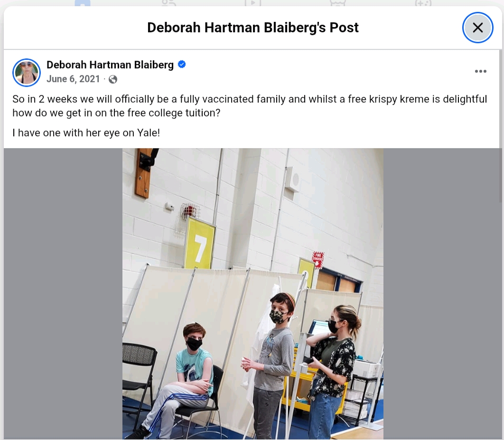Click the globe public audience icon
Image resolution: width=504 pixels, height=440 pixels.
pos(113,79)
